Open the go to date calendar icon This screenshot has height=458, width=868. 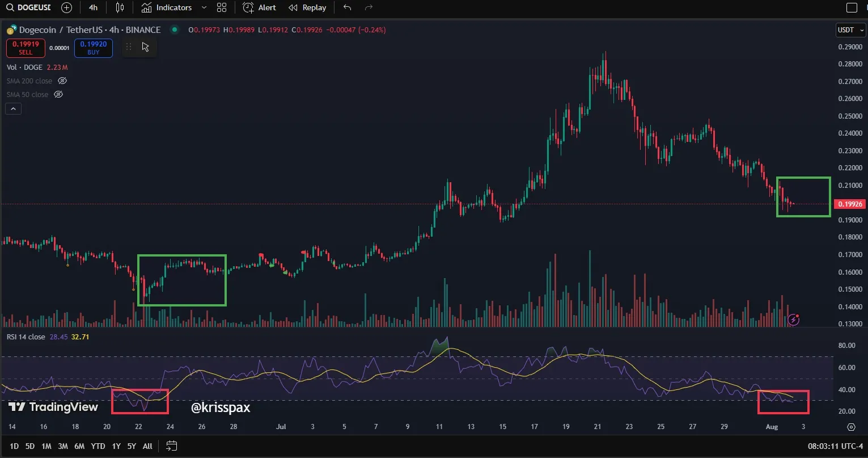point(172,446)
